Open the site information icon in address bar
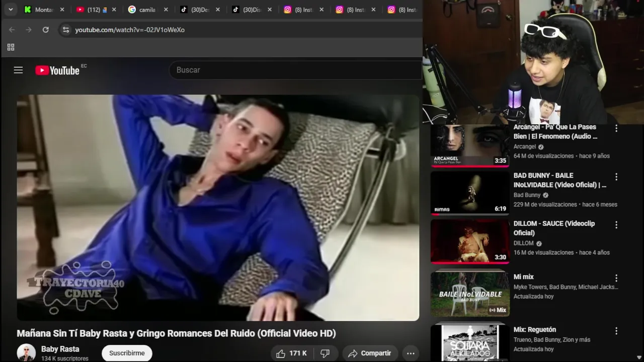Viewport: 644px width, 362px height. click(x=66, y=30)
